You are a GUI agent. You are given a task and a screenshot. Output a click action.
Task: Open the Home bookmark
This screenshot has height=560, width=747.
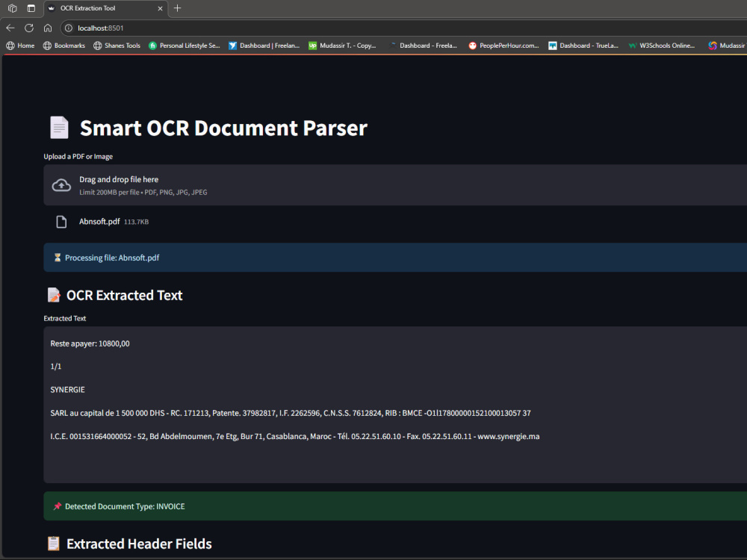[x=20, y=46]
